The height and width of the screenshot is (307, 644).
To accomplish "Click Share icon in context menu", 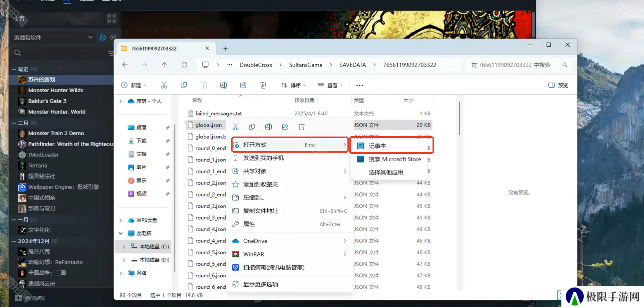I will (x=285, y=127).
